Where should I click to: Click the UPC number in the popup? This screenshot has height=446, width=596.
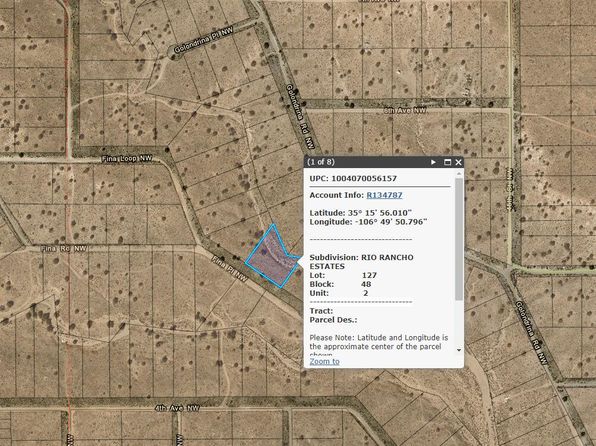[x=364, y=178]
